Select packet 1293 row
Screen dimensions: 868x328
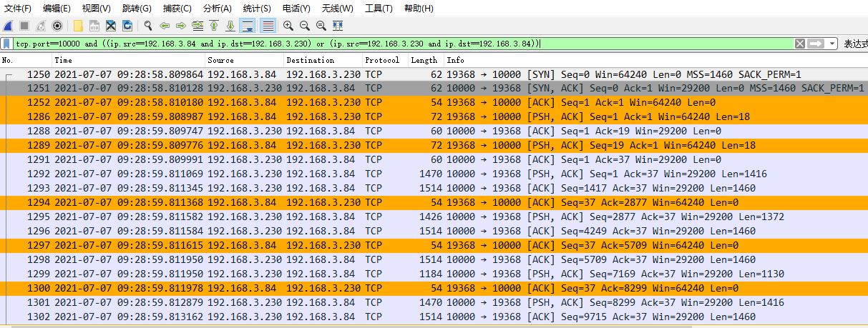click(434, 189)
